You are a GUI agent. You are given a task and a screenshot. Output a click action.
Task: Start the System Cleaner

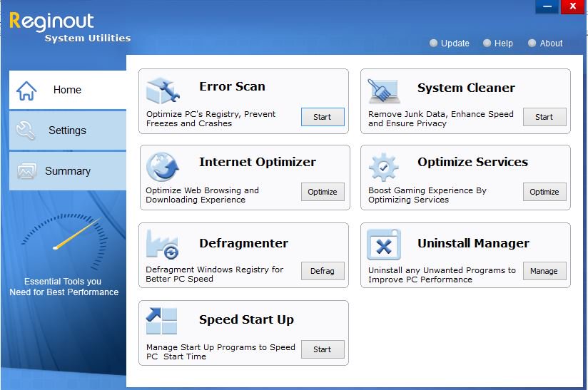tap(544, 117)
